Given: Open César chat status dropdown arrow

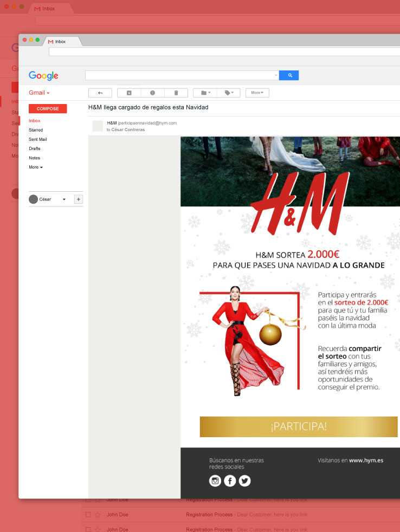Looking at the screenshot, I should 64,199.
